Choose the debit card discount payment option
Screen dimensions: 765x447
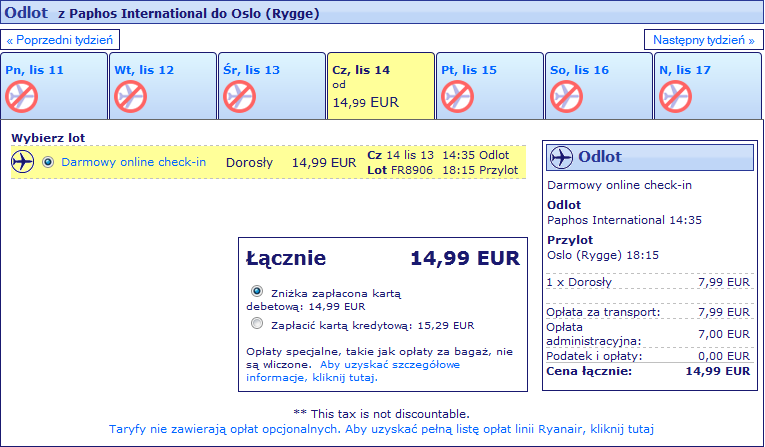257,291
